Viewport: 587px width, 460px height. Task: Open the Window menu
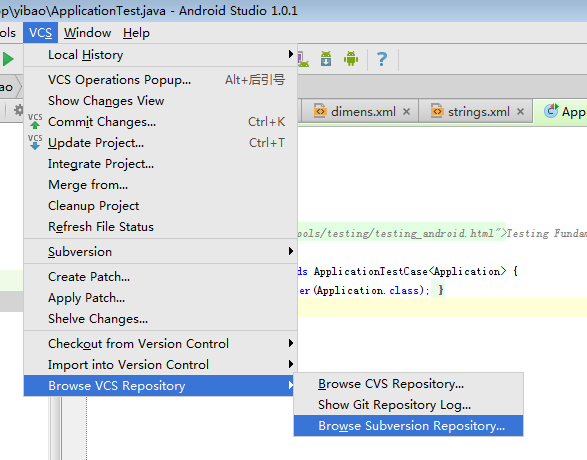(x=87, y=33)
